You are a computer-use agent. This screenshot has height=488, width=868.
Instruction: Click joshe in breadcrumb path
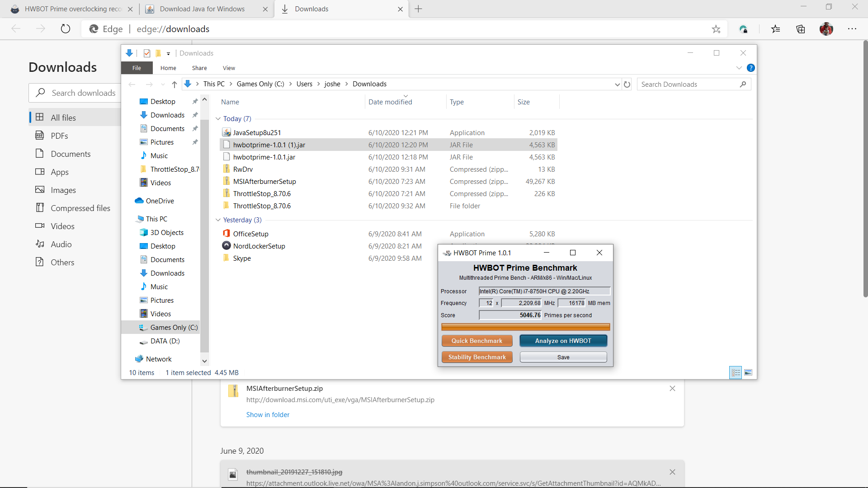coord(332,84)
